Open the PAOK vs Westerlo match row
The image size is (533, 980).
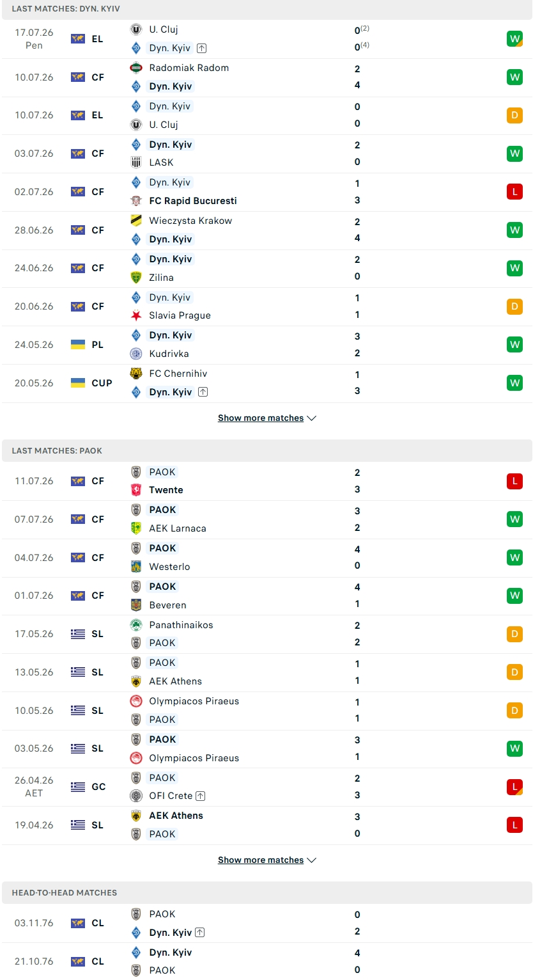pyautogui.click(x=267, y=558)
